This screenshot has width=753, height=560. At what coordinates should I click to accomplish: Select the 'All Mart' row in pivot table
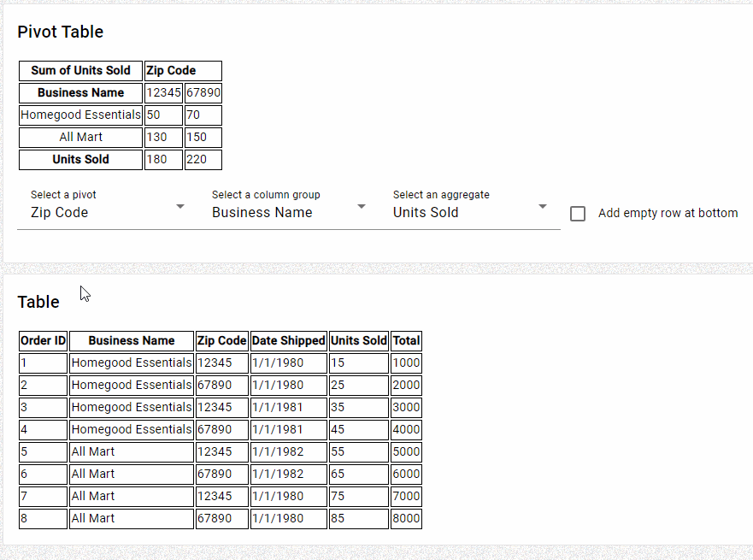[79, 137]
